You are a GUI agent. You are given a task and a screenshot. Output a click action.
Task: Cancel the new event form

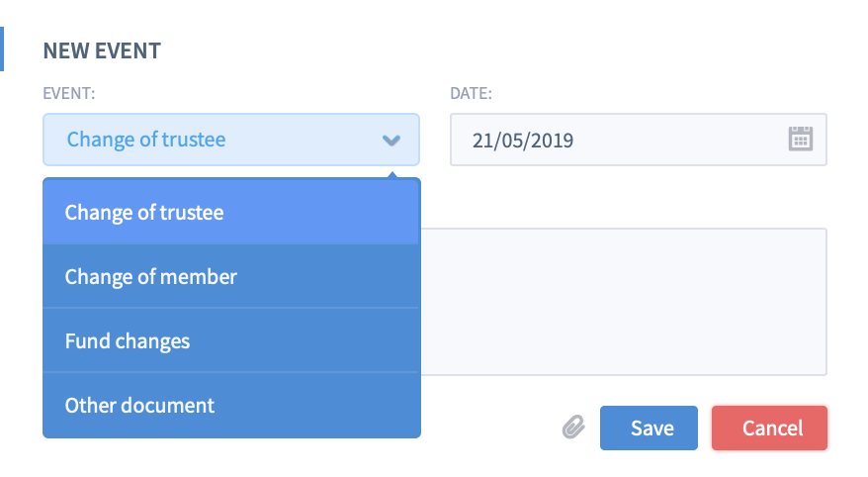[x=769, y=428]
